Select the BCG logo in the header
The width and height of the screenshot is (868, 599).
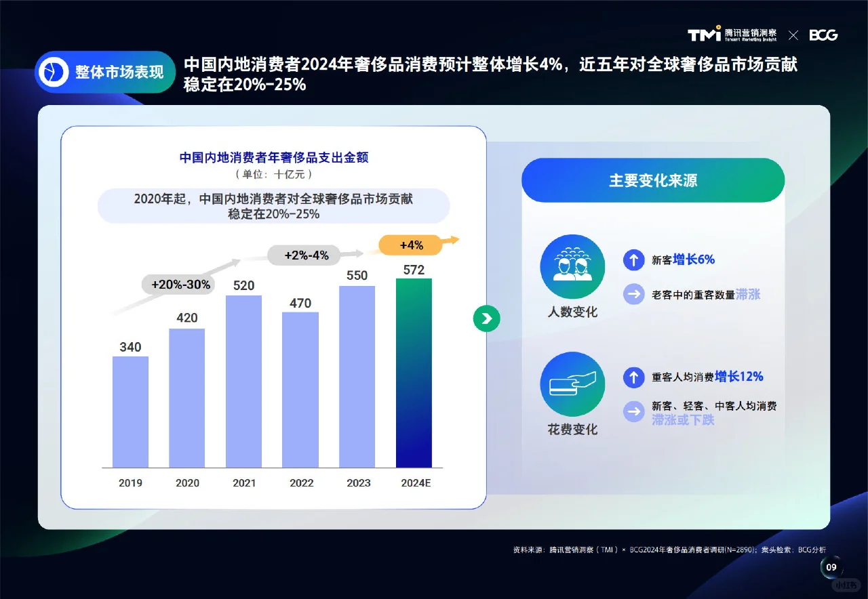(x=824, y=35)
